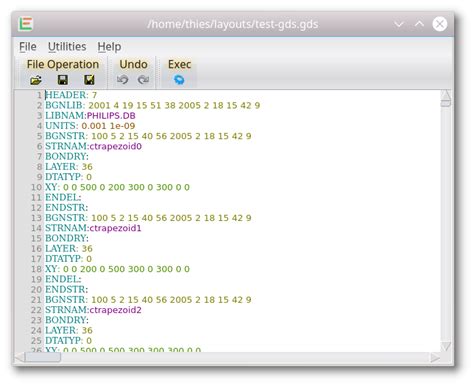This screenshot has width=474, height=386.
Task: Click the BONDRY text on line 23
Action: click(67, 320)
